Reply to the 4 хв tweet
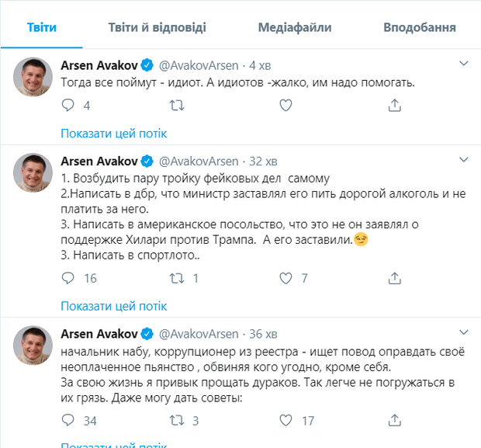Screen dimensions: 481x448 pos(67,105)
